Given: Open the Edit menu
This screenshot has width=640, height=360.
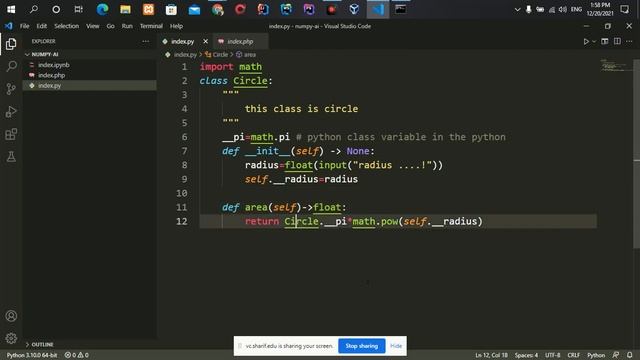Looking at the screenshot, I should pos(42,26).
